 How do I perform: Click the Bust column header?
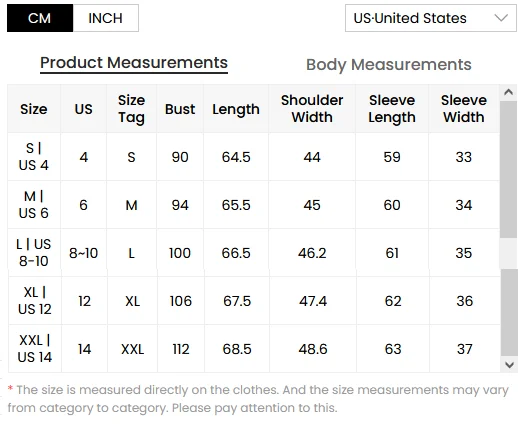point(180,109)
